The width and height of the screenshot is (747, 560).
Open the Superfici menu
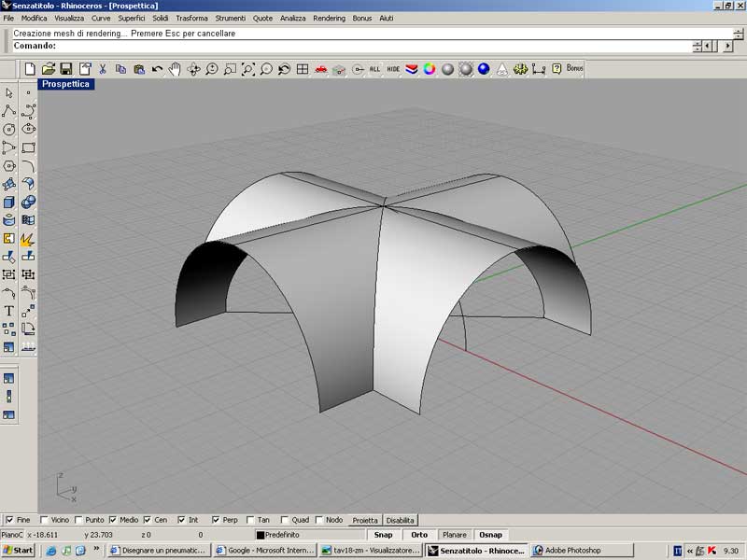[131, 18]
